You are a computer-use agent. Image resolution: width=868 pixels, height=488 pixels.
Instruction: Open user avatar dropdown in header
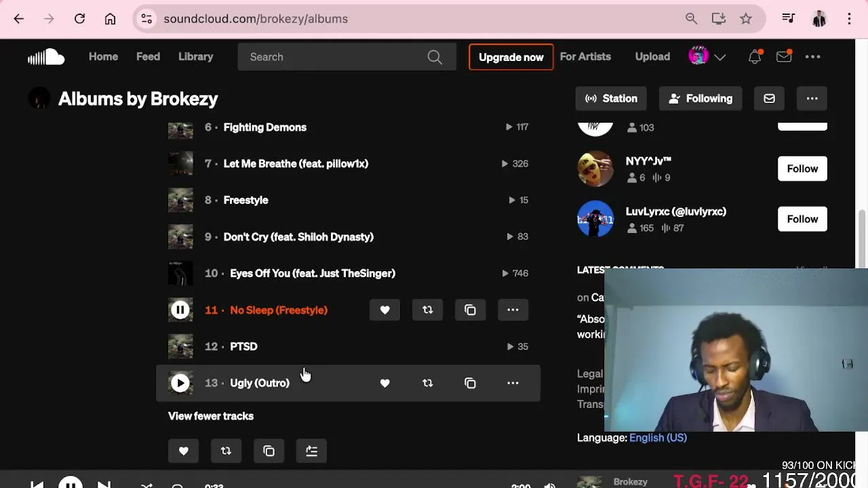coord(707,57)
